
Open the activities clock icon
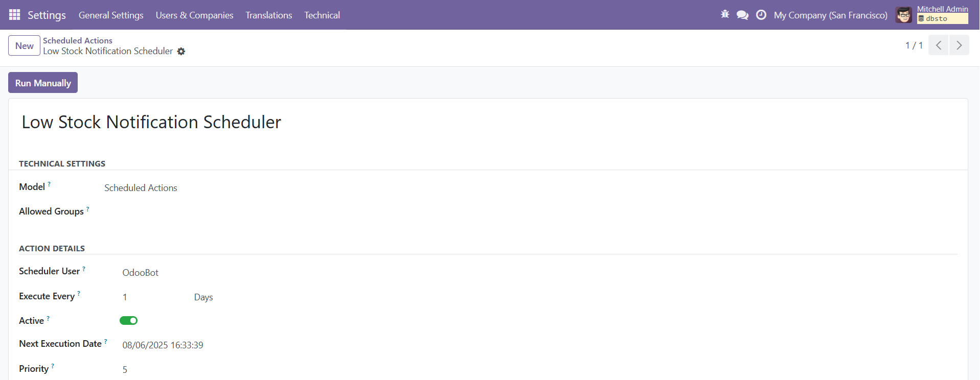pos(761,15)
